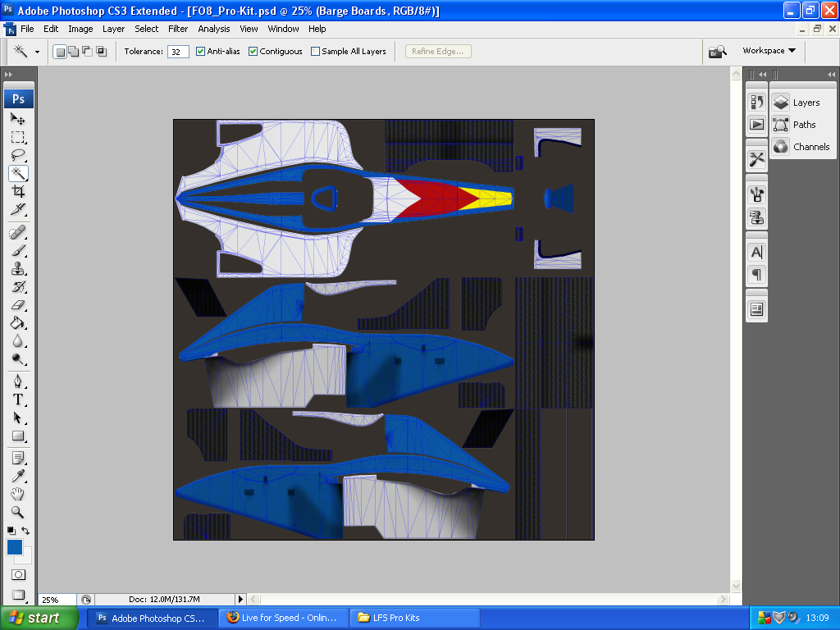Select the Type tool

[x=18, y=399]
